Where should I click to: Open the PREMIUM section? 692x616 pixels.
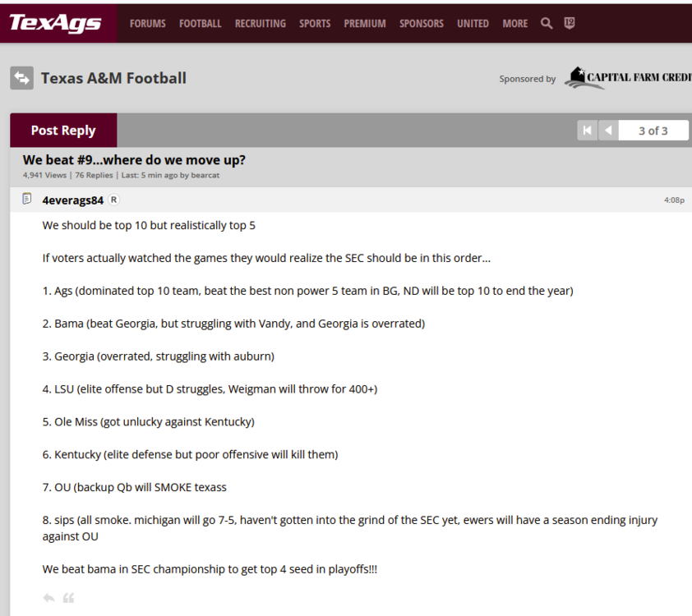click(364, 24)
